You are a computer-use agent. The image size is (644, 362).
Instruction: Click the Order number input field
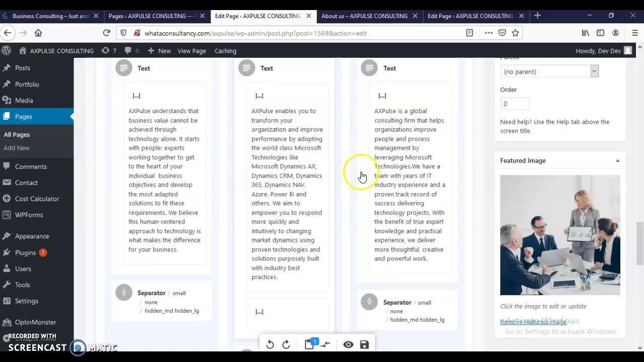(514, 104)
